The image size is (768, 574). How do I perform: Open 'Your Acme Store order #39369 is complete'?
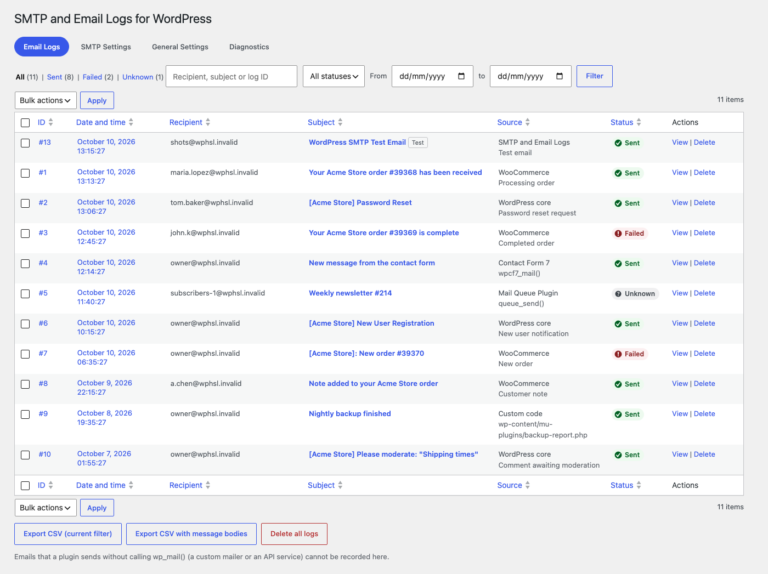click(384, 233)
